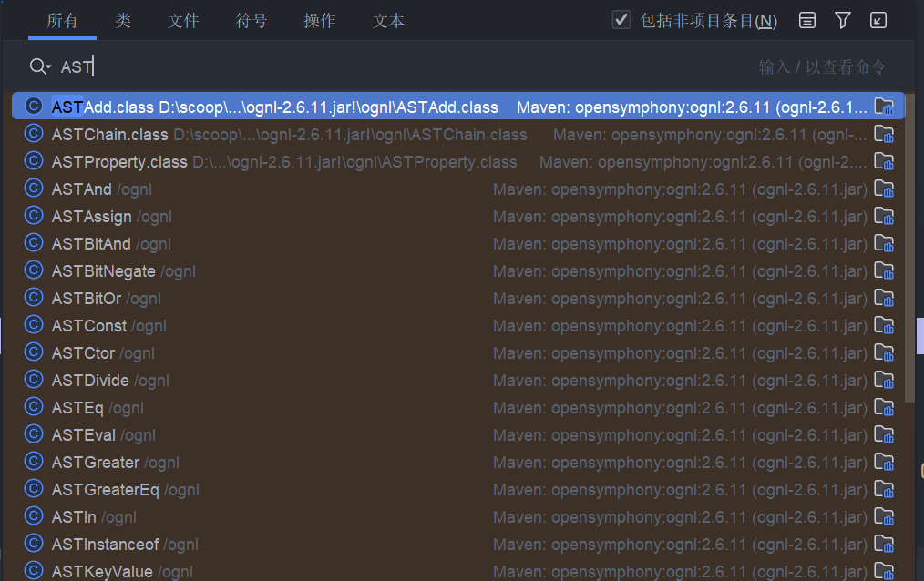Select ASTChain.class result row
The image size is (924, 581).
457,134
